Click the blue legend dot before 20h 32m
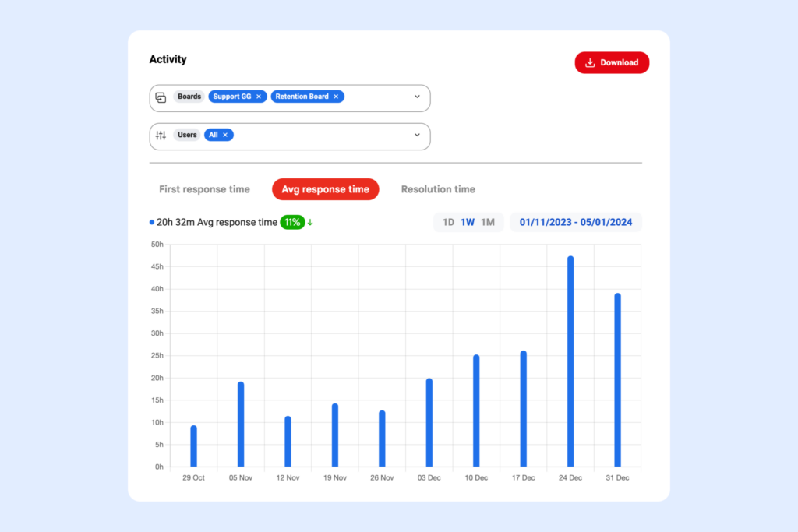Viewport: 798px width, 532px height. tap(152, 222)
